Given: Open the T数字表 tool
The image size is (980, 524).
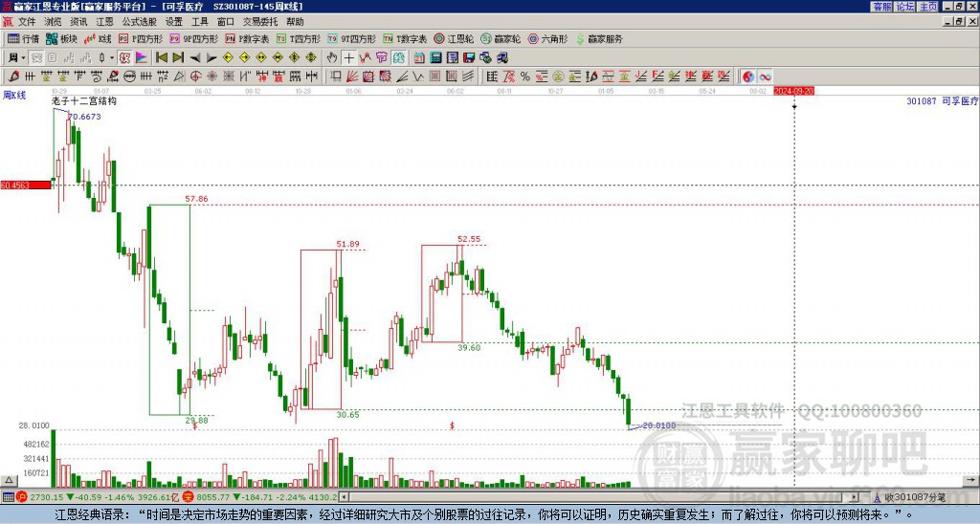Looking at the screenshot, I should [405, 38].
